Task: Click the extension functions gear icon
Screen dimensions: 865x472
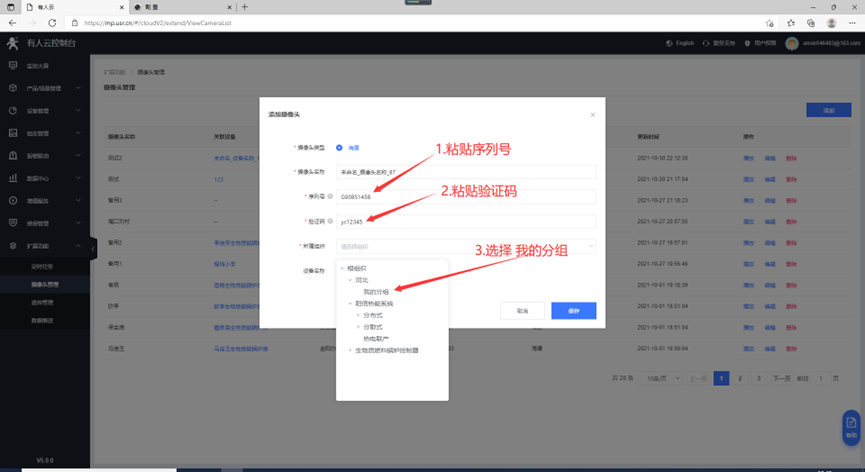Action: click(x=13, y=245)
